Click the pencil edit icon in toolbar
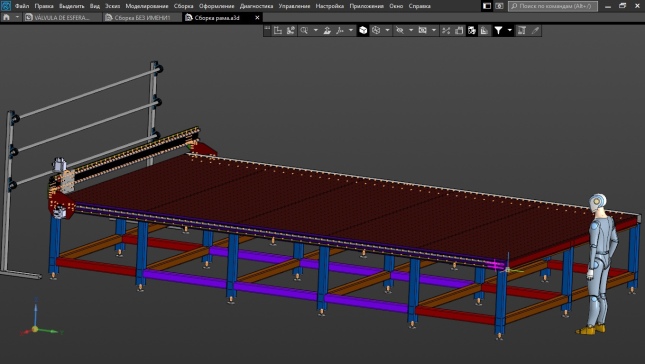This screenshot has width=645, height=364. pos(535,30)
